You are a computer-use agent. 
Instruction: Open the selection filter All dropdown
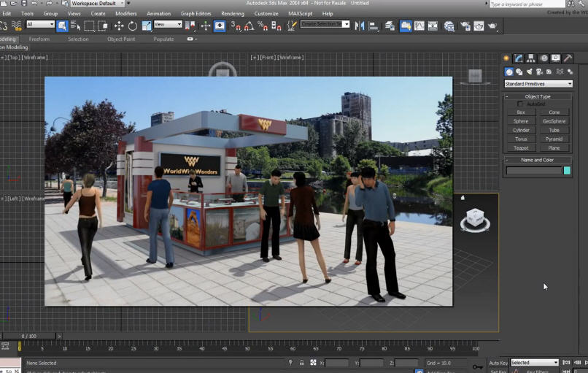(40, 25)
